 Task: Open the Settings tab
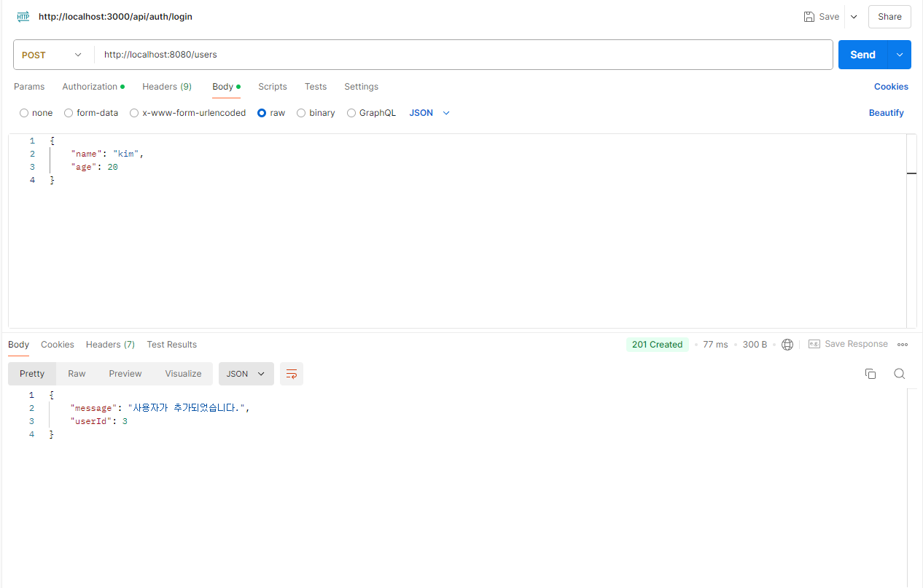pyautogui.click(x=362, y=87)
